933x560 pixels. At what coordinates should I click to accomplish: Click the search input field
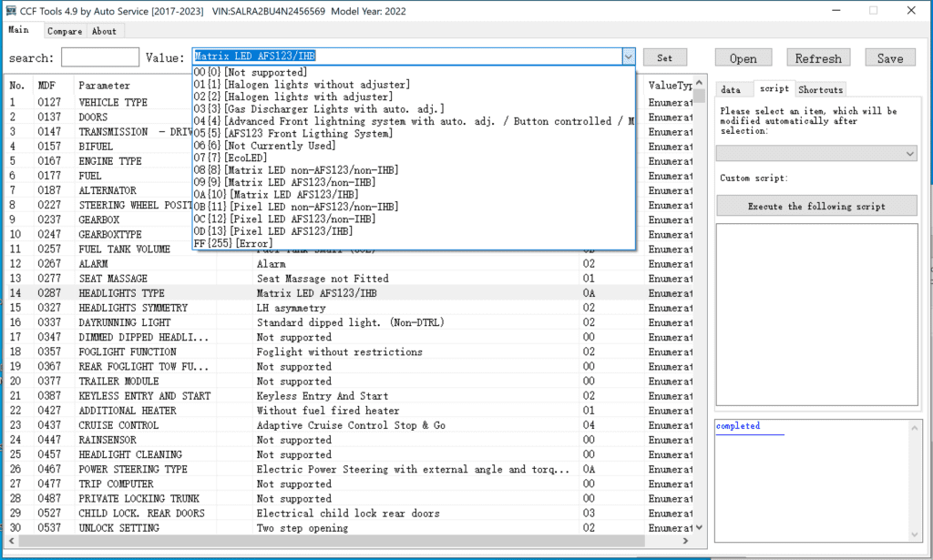click(x=99, y=56)
